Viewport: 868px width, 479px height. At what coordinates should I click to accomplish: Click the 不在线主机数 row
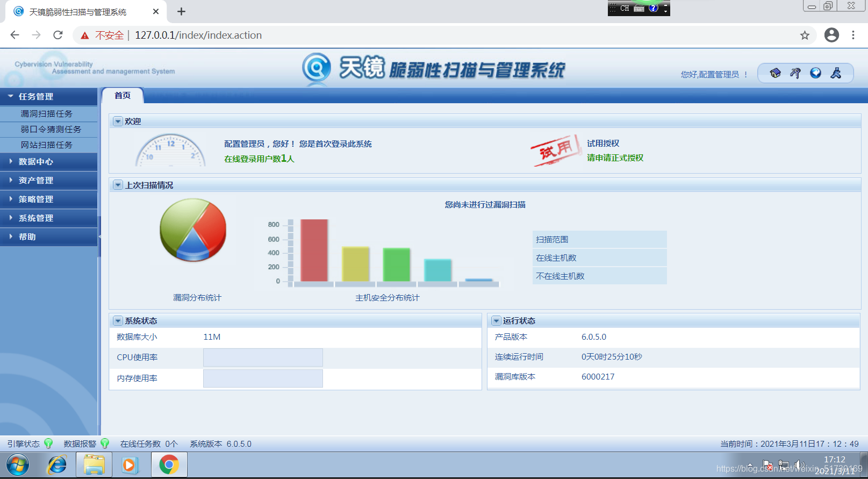pos(600,276)
